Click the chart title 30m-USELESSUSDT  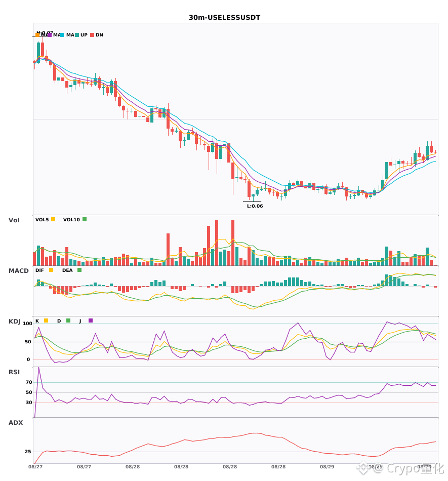coord(224,18)
